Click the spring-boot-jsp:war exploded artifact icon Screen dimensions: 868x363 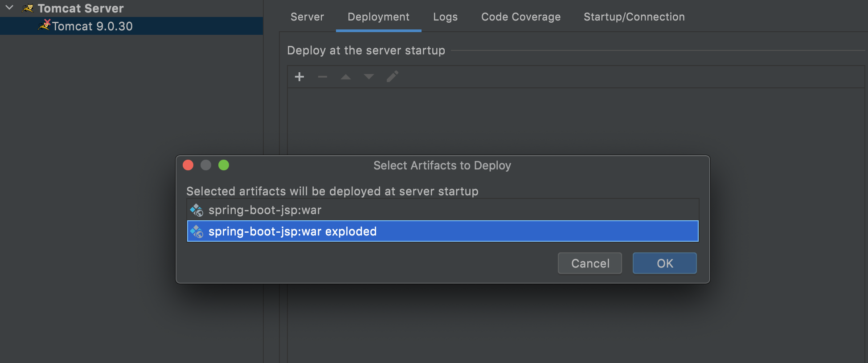[x=197, y=231]
